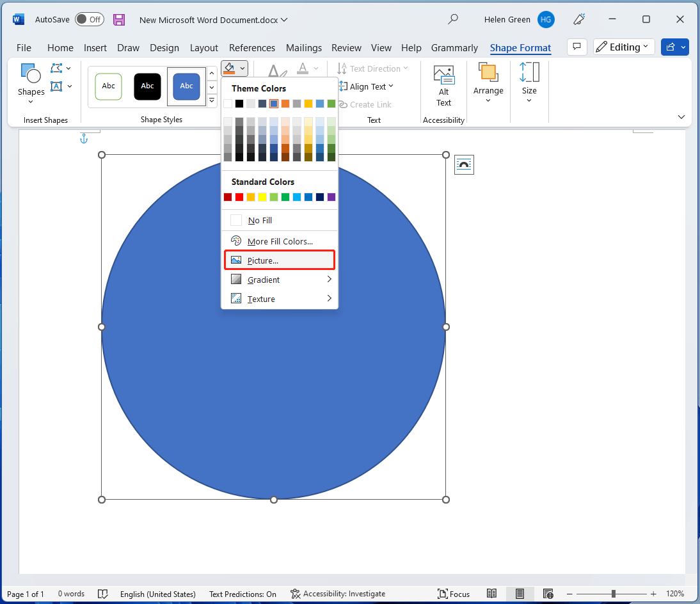This screenshot has height=604, width=700.
Task: Open the Editing mode dropdown
Action: 624,47
